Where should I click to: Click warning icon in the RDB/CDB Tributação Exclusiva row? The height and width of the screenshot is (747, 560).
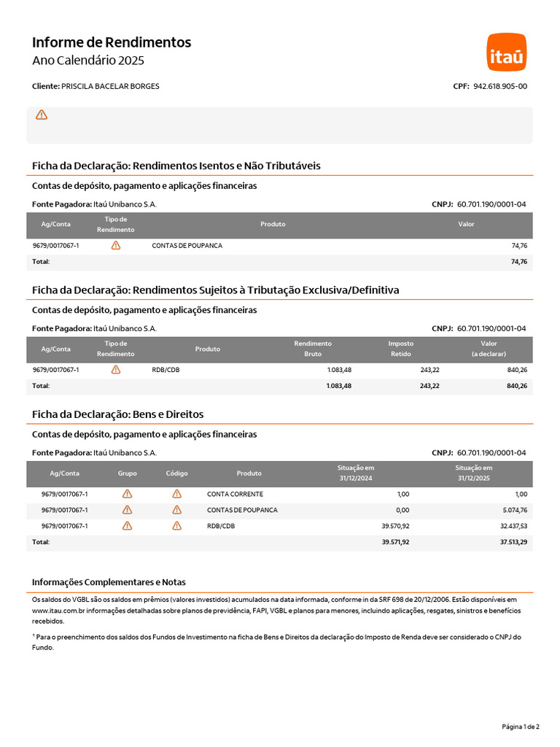(x=116, y=370)
